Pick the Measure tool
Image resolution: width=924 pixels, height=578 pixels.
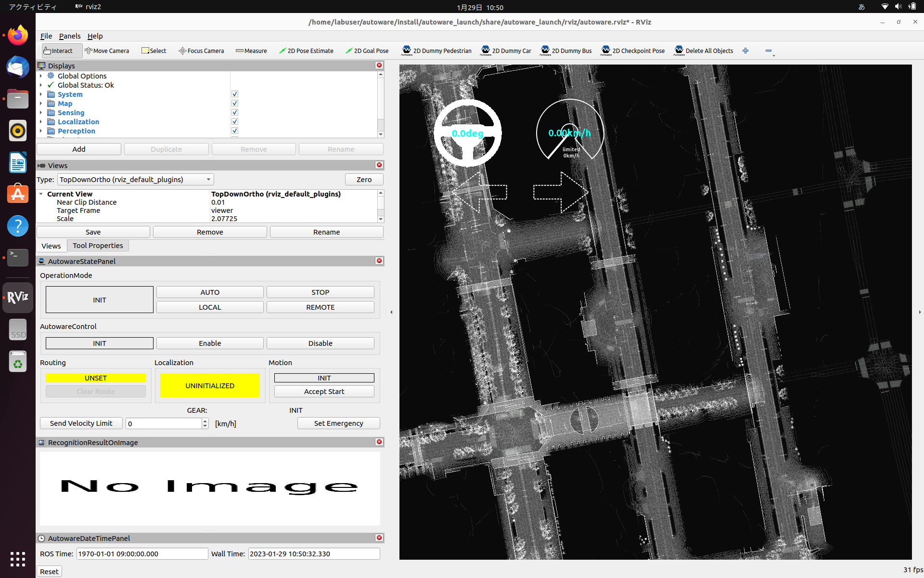tap(251, 51)
